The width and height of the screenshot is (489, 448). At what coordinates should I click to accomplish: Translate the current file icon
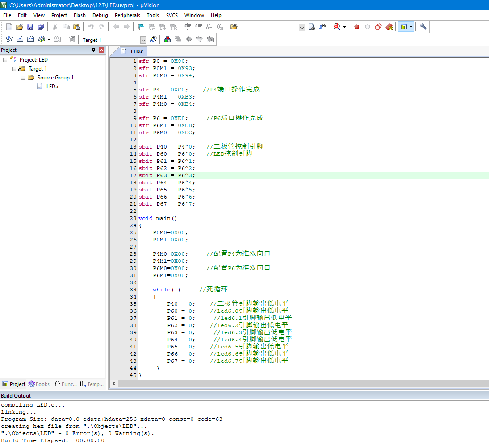[x=9, y=39]
